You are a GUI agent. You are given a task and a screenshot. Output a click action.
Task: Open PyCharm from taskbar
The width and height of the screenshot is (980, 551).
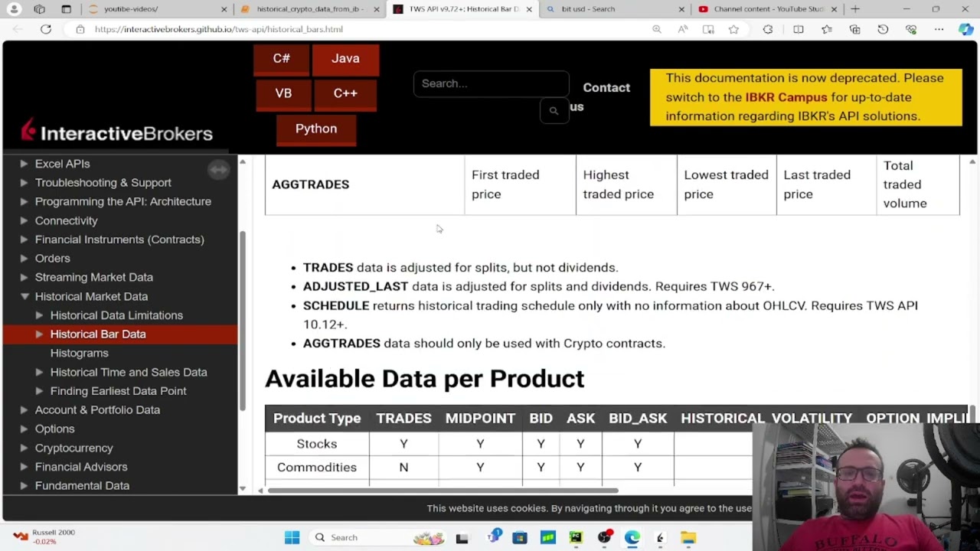[576, 537]
